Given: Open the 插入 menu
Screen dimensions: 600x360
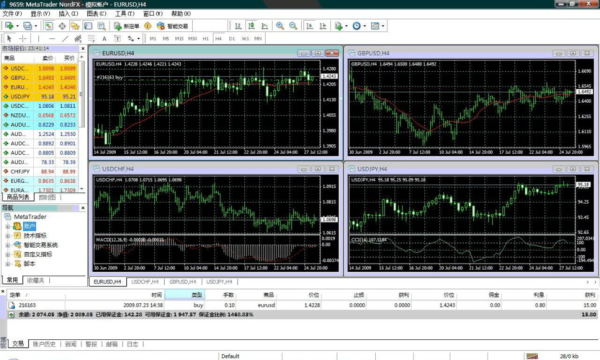Looking at the screenshot, I should (68, 14).
